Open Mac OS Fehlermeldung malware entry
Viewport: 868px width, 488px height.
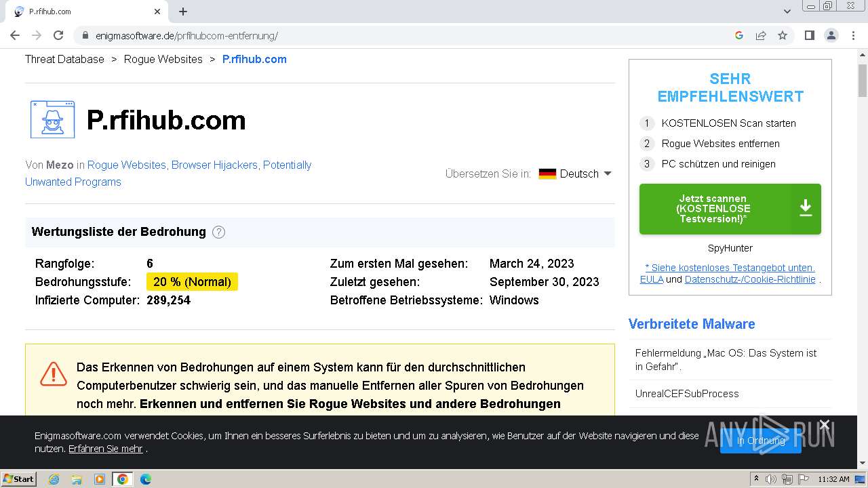tap(726, 359)
